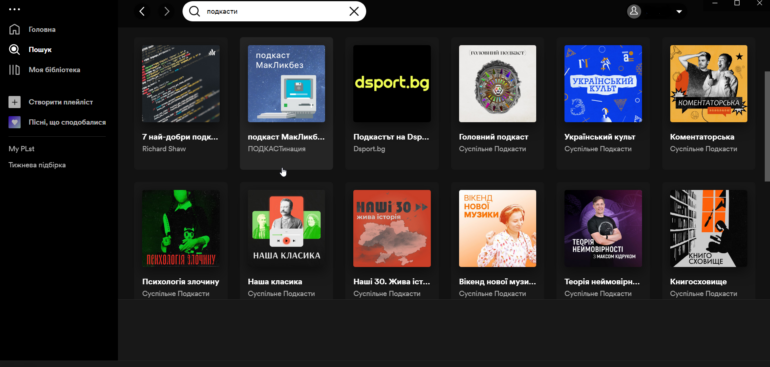Image resolution: width=770 pixels, height=367 pixels.
Task: Click the title 'Теорія неймовірн...'
Action: point(602,282)
